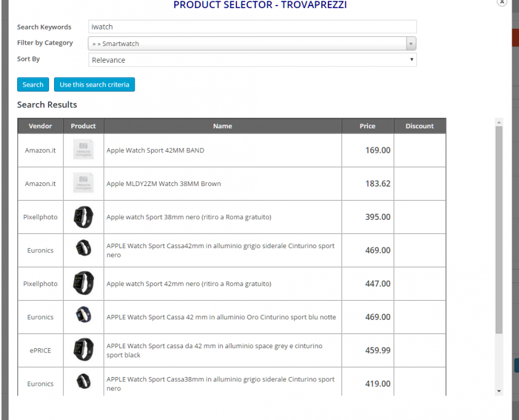
Task: Click placeholder image for Apple MLDY2ZM Watch
Action: [84, 183]
